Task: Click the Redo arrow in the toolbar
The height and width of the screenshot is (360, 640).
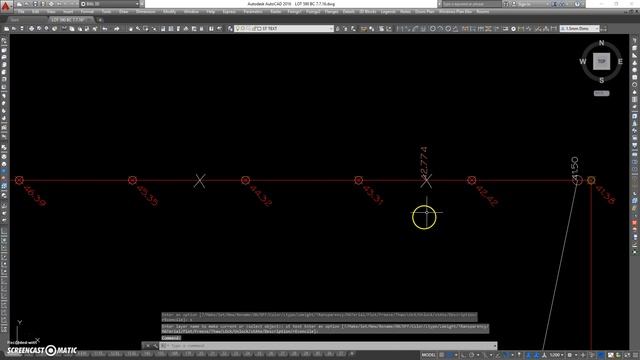Action: point(116,29)
